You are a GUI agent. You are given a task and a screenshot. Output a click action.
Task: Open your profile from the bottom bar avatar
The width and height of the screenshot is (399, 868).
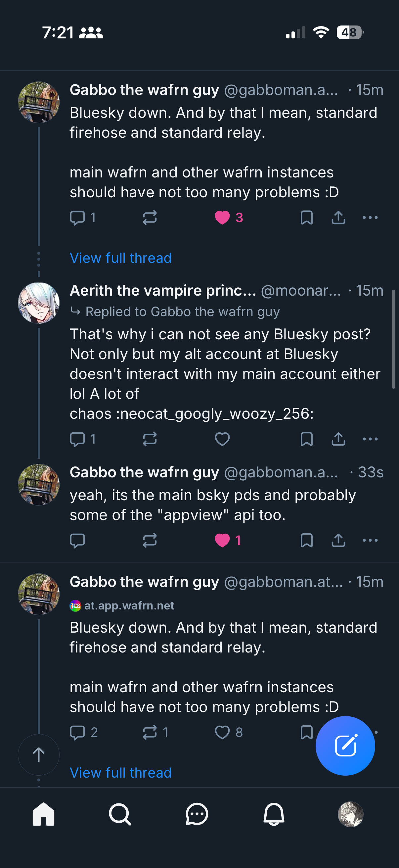350,814
